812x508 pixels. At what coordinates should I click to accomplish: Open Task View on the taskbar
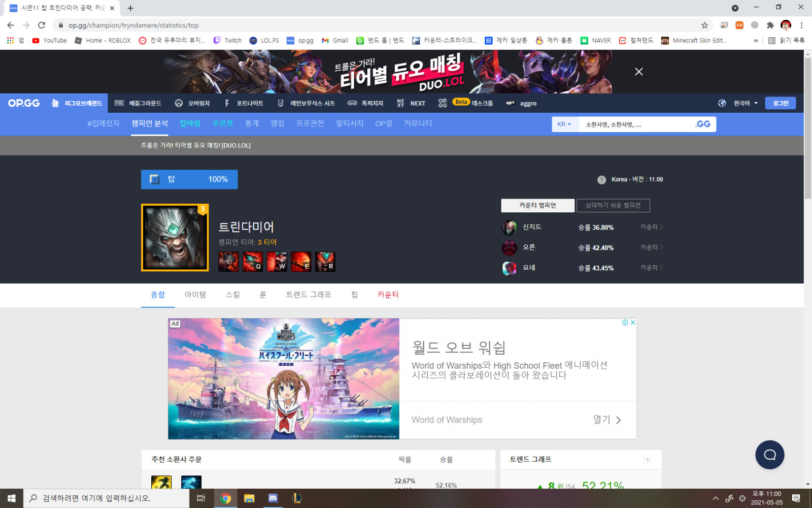(201, 498)
